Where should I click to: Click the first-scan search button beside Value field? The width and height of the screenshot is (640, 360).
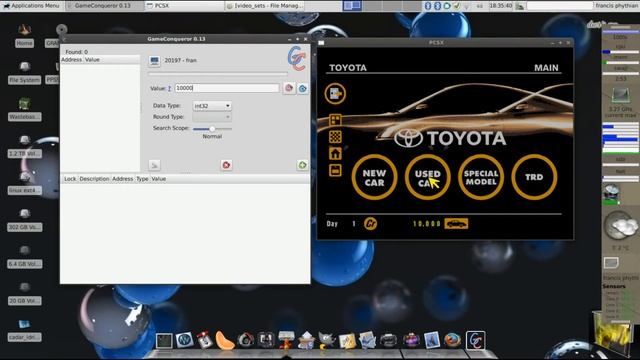point(289,88)
